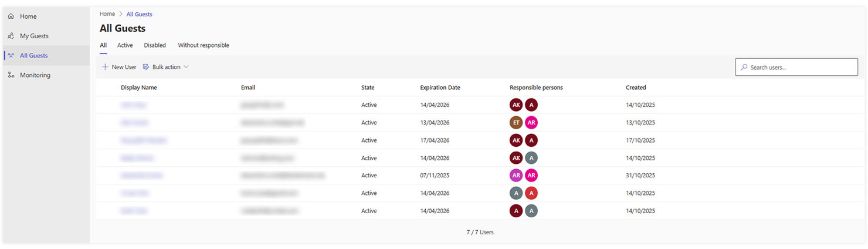
Task: Click blurred email in the 07/11/2025 row
Action: pyautogui.click(x=283, y=176)
